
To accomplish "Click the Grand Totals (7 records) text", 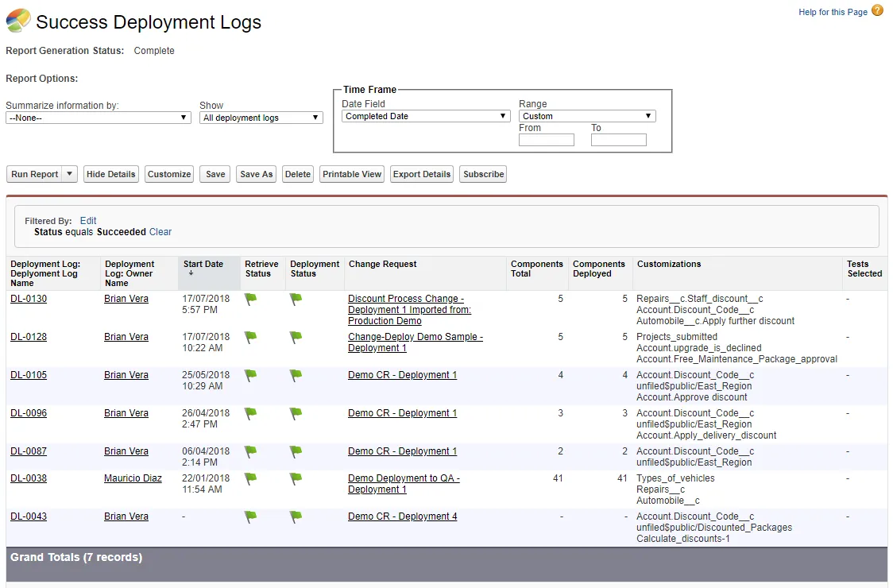I will pos(76,557).
